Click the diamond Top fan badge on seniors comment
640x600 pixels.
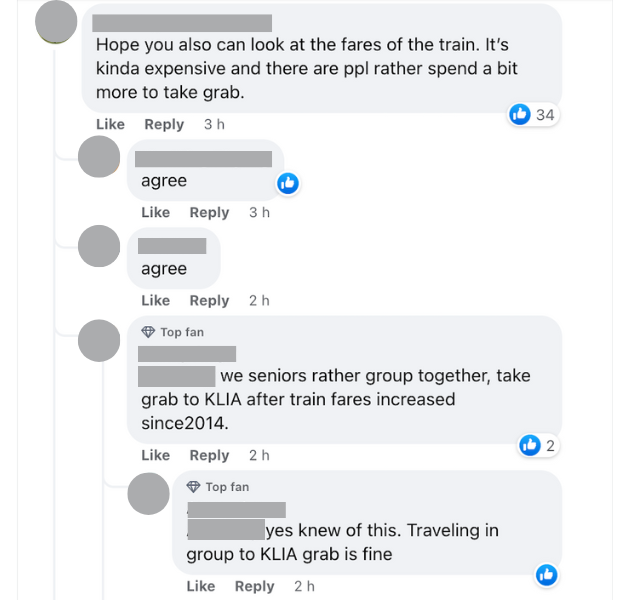click(x=148, y=332)
